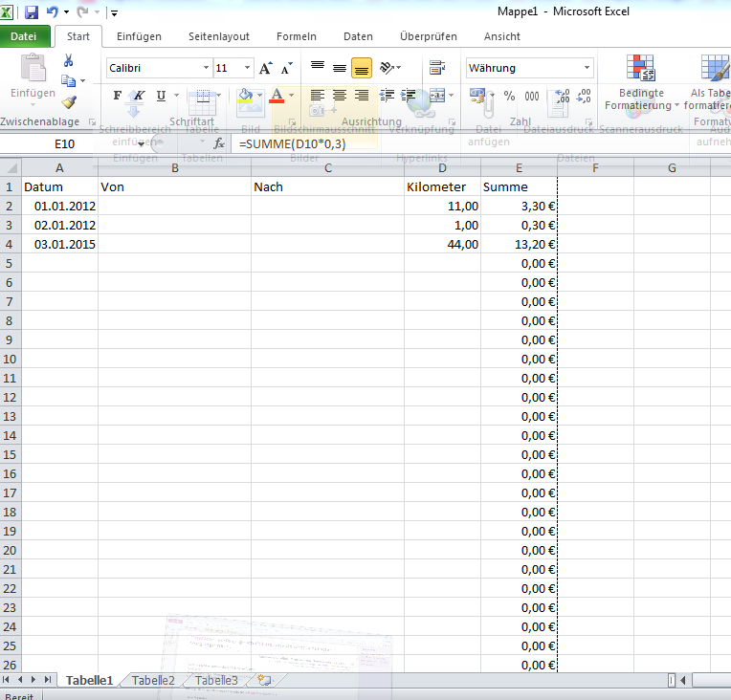Align text to top of cell
731x700 pixels.
[x=318, y=68]
